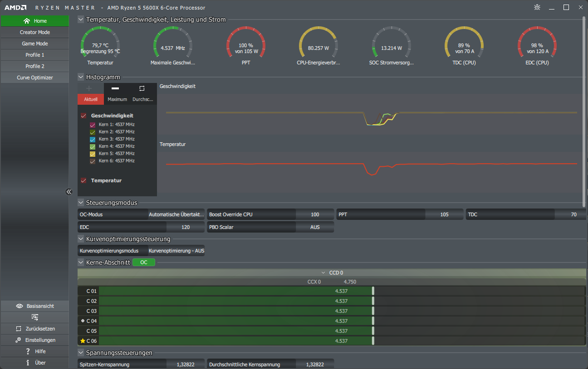The height and width of the screenshot is (369, 588).
Task: Collapse the CCD 0 group
Action: click(323, 273)
